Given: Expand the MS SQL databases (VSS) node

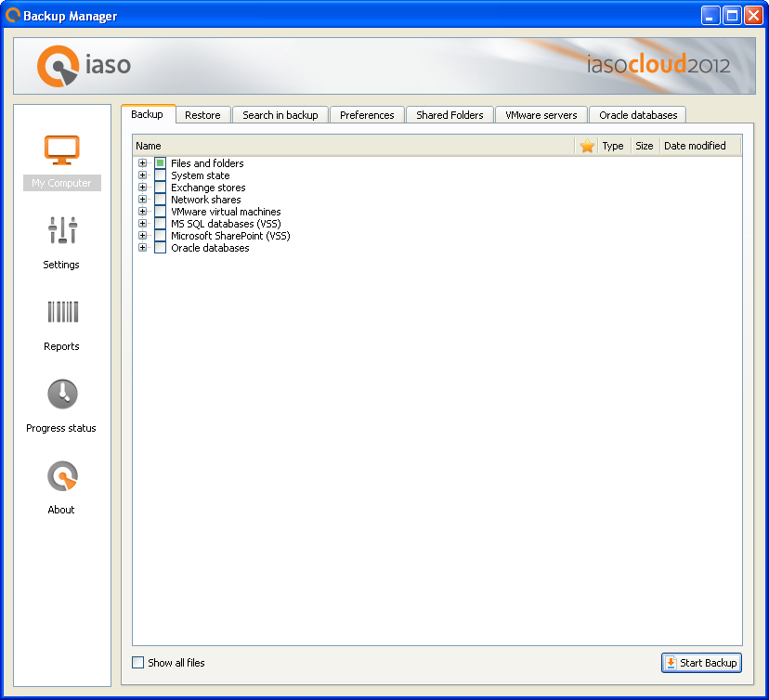Looking at the screenshot, I should pos(142,224).
